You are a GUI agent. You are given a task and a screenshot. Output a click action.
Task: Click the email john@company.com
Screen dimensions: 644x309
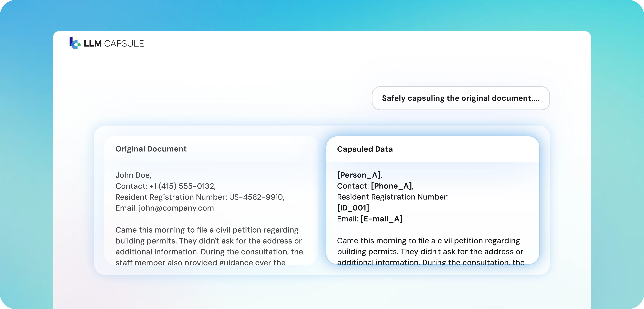click(176, 208)
